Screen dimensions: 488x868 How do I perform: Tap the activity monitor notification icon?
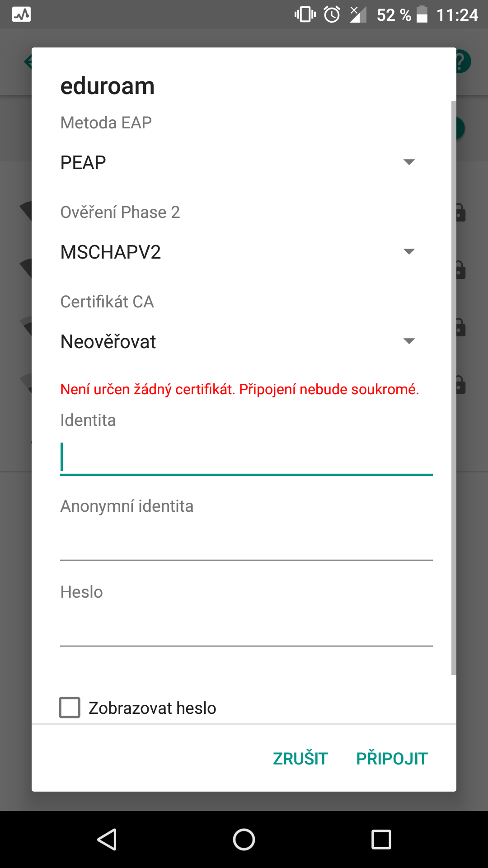click(22, 15)
